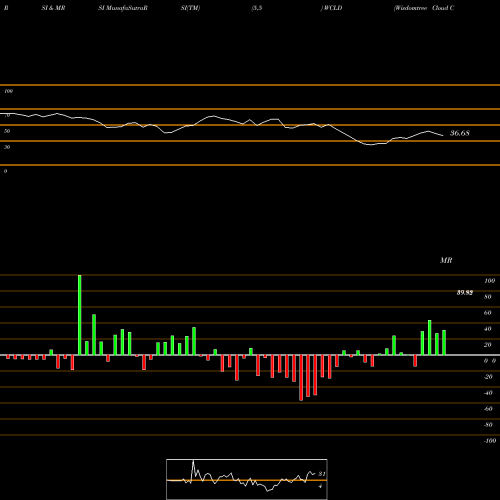
Task: Select the 'SI(TM)' header text
Action: (190, 8)
